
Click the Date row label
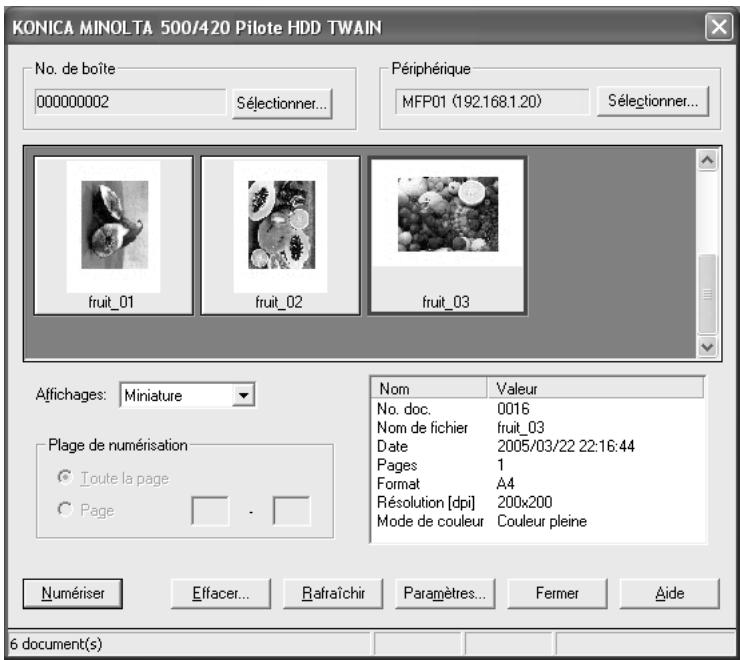(392, 446)
